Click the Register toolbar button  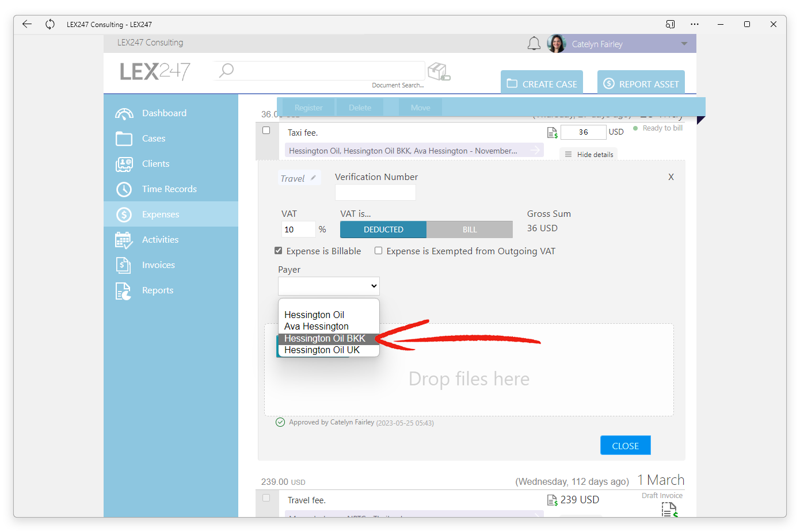pyautogui.click(x=308, y=108)
